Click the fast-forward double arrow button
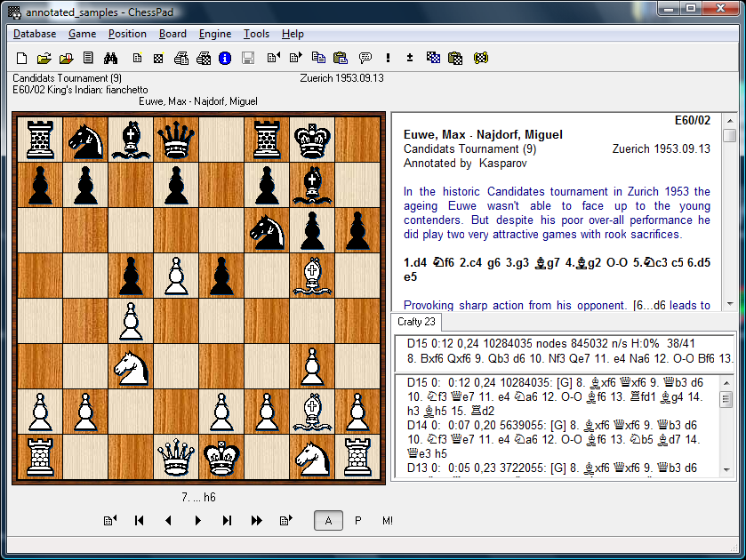 point(257,521)
